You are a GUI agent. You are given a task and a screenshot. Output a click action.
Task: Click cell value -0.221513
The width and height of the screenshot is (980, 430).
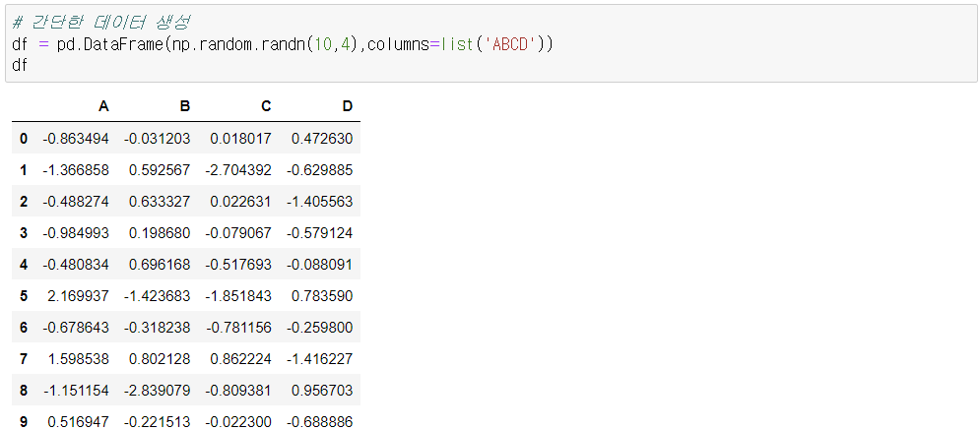[157, 422]
